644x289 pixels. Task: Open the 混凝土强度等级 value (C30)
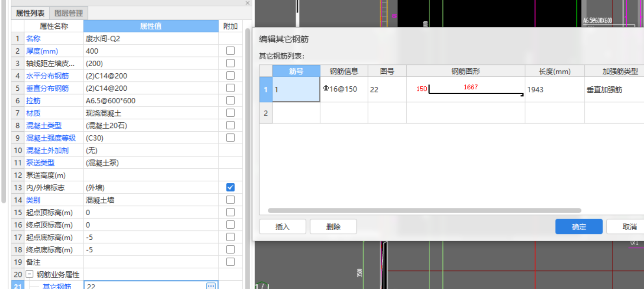tap(151, 138)
